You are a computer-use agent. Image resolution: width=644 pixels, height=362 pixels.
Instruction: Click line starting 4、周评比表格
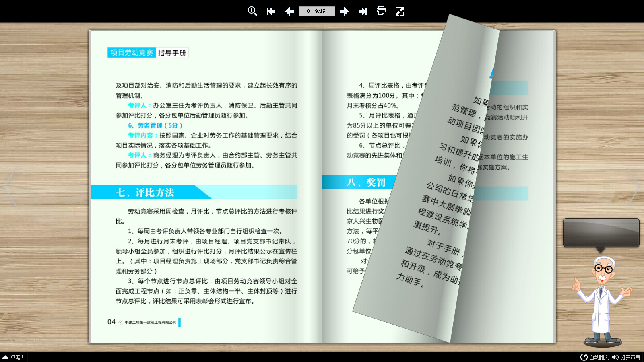(393, 86)
